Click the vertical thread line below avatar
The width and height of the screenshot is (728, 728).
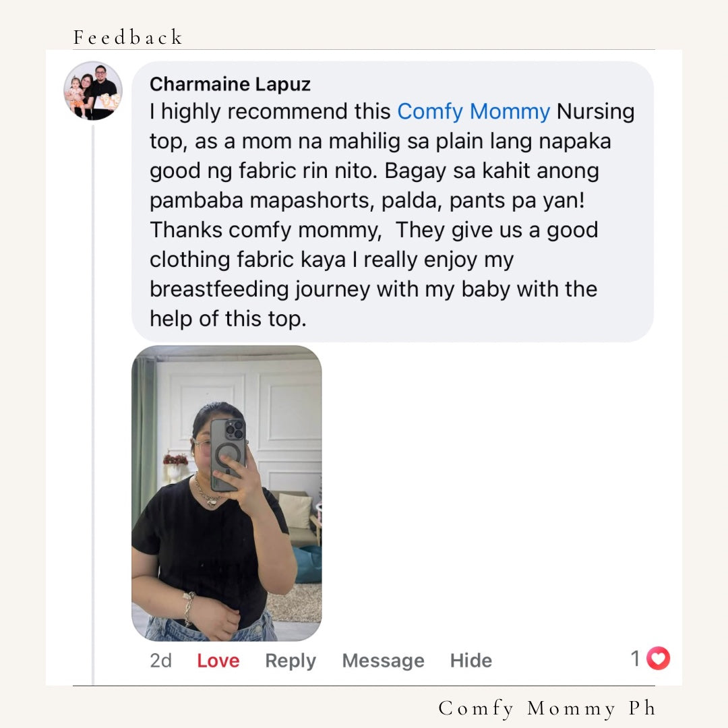coord(93,404)
